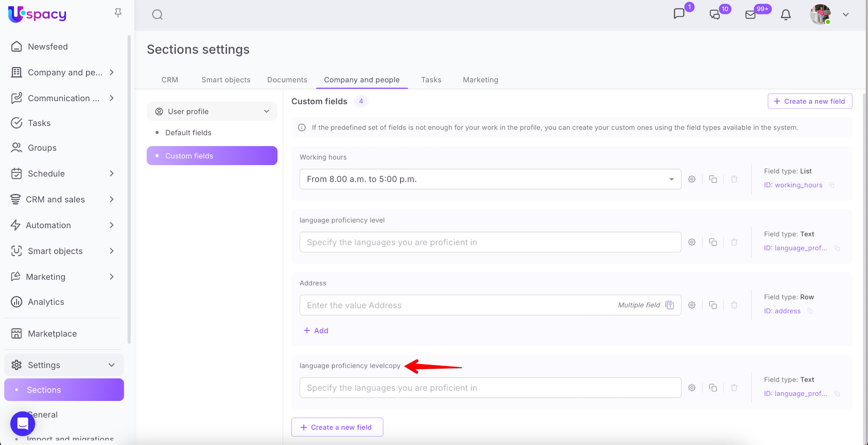This screenshot has height=445, width=868.
Task: Open the Working hours list dropdown
Action: pos(671,179)
